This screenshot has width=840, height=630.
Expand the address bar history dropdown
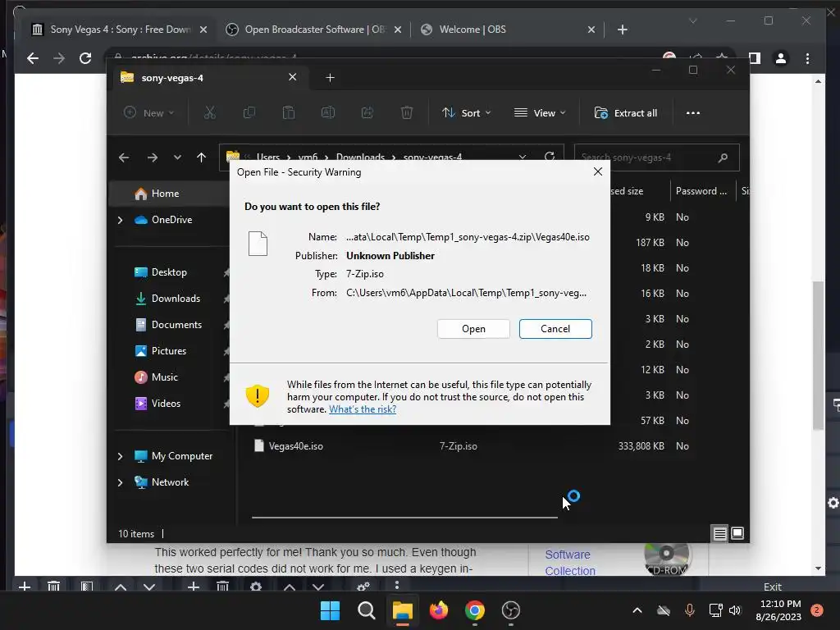[523, 157]
